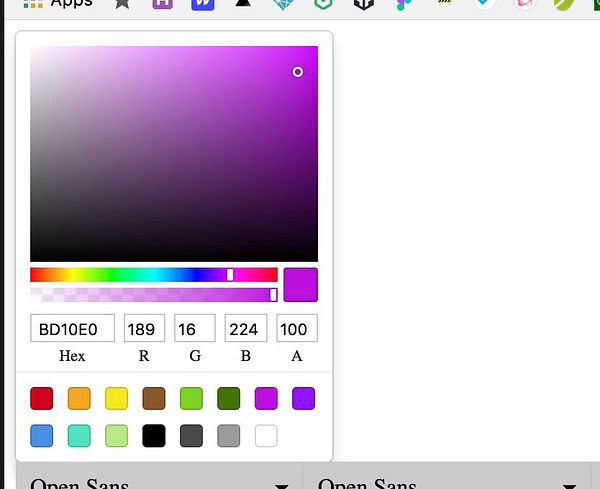The width and height of the screenshot is (600, 489).
Task: Select the light green color swatch
Action: click(x=191, y=398)
